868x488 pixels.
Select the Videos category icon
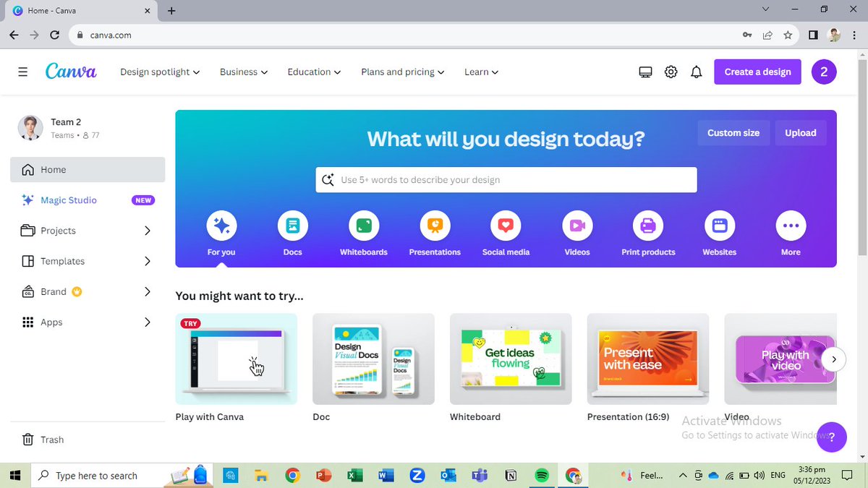(x=577, y=226)
